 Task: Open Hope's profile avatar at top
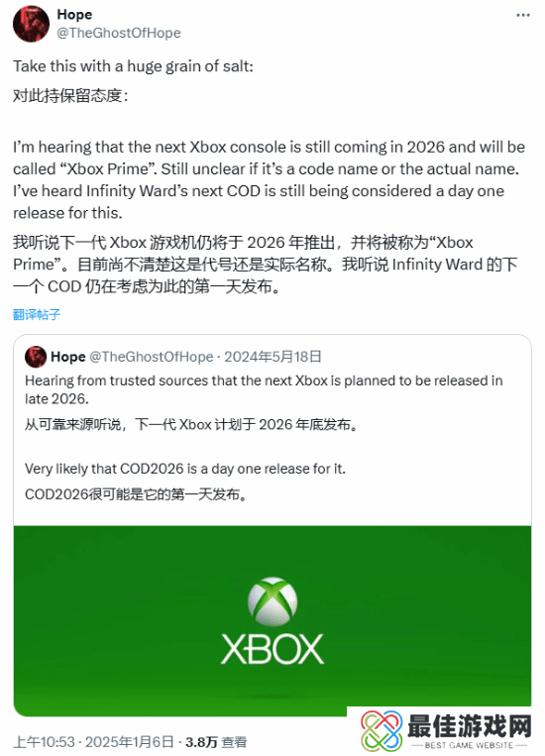click(31, 24)
